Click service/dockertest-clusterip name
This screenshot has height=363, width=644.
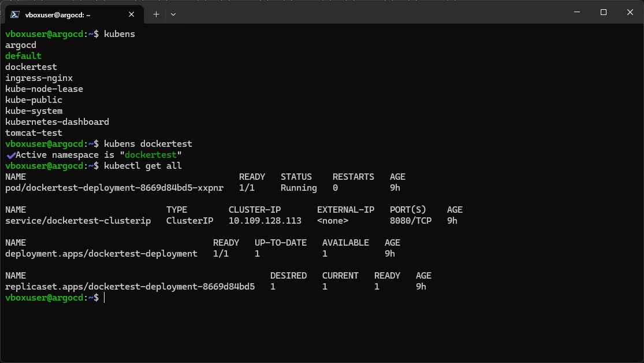click(x=77, y=221)
